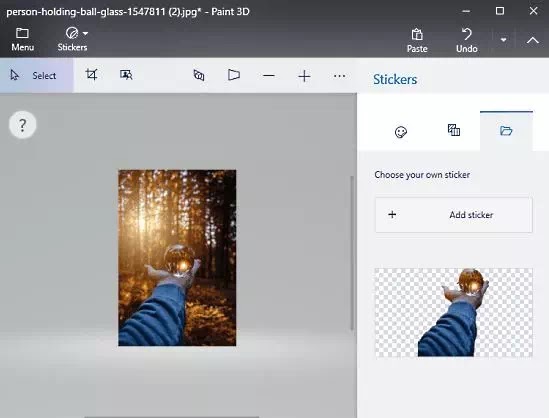The image size is (549, 418).
Task: Toggle the 3D view icon
Action: coord(199,75)
